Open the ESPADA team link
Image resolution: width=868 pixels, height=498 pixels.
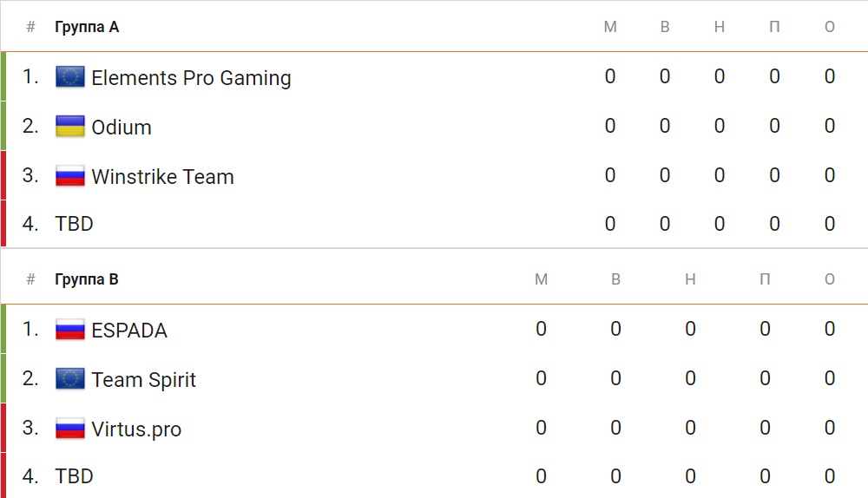pos(129,331)
